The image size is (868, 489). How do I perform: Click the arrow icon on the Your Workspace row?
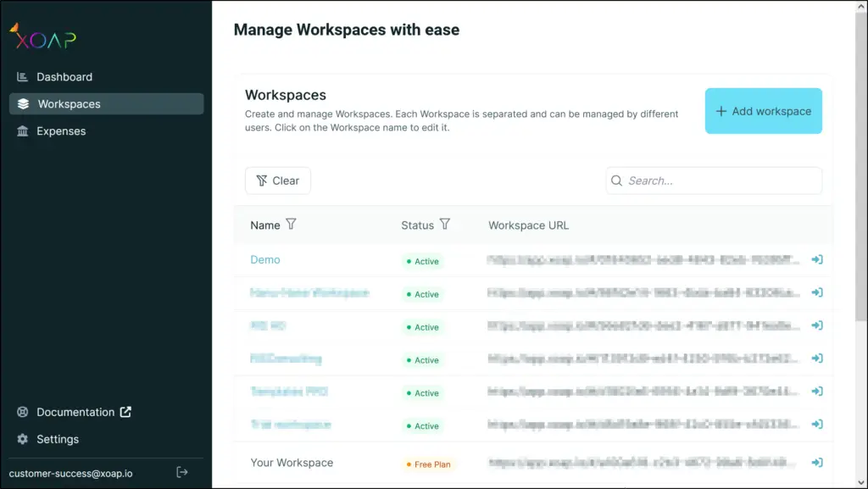(815, 462)
